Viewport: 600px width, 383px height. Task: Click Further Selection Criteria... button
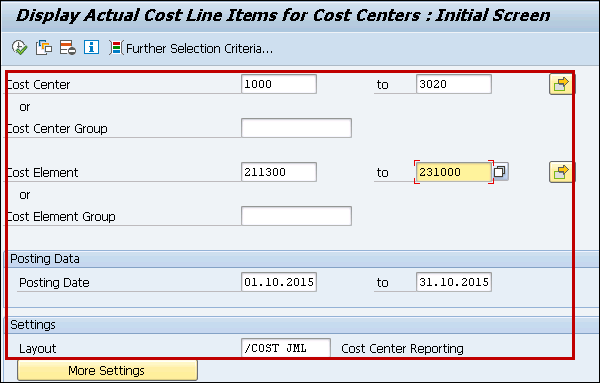pos(191,49)
